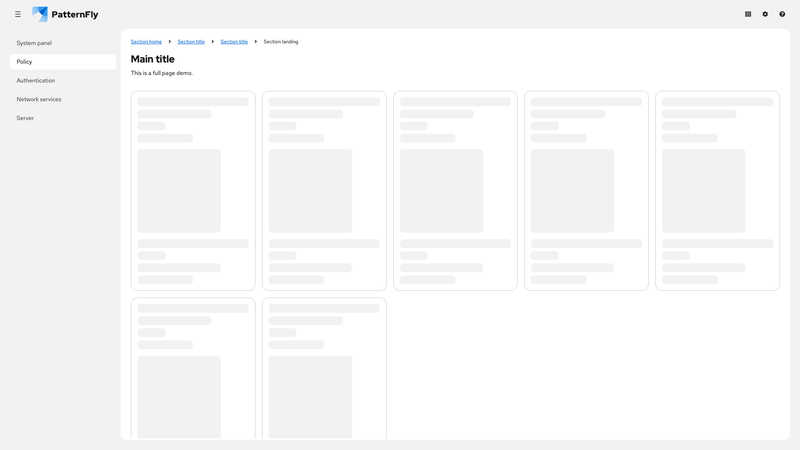800x450 pixels.
Task: Open the application launcher grid icon
Action: point(748,14)
